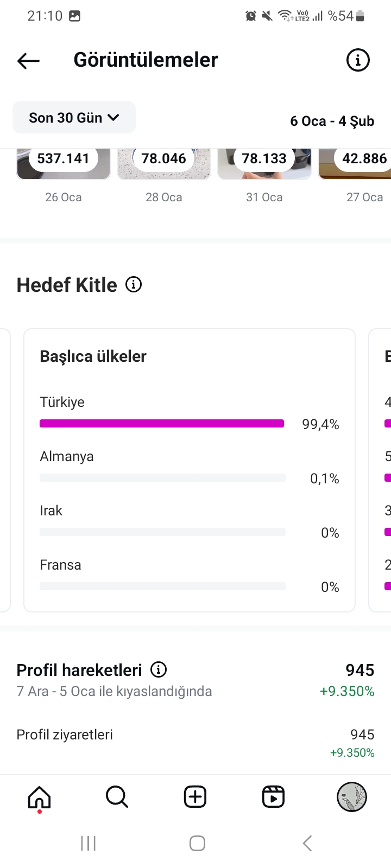Image resolution: width=391 pixels, height=868 pixels.
Task: Tap Android recent apps button
Action: point(88,843)
